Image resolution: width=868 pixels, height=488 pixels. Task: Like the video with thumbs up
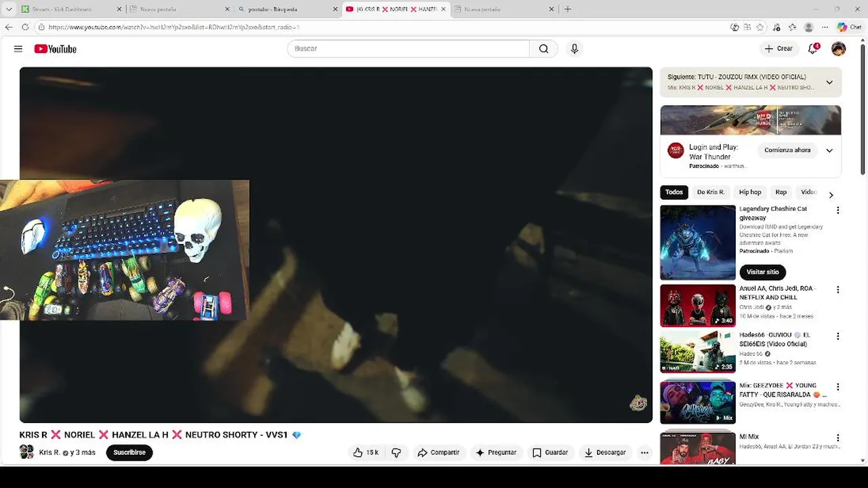coord(366,453)
